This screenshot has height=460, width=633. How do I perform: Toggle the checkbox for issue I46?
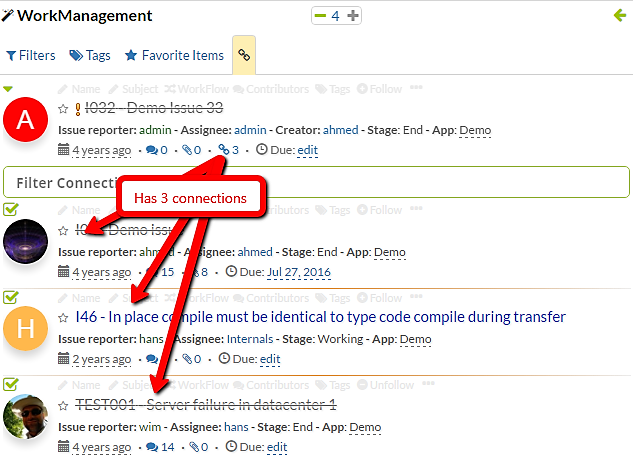point(10,297)
